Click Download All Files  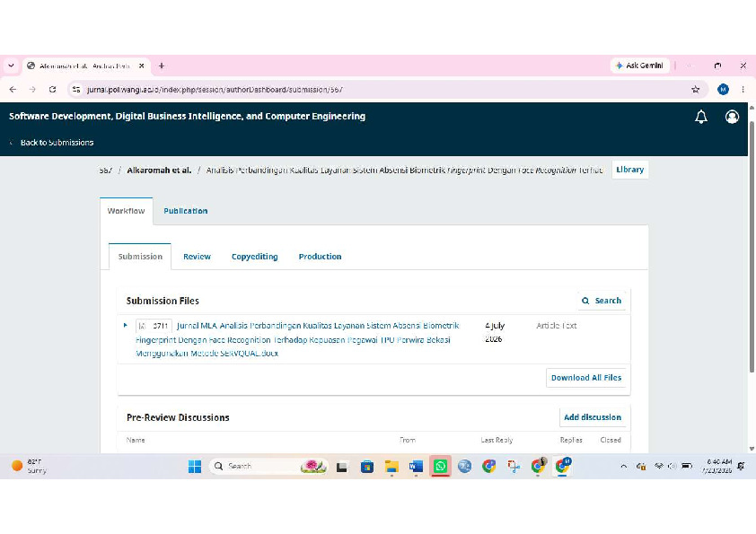coord(586,377)
